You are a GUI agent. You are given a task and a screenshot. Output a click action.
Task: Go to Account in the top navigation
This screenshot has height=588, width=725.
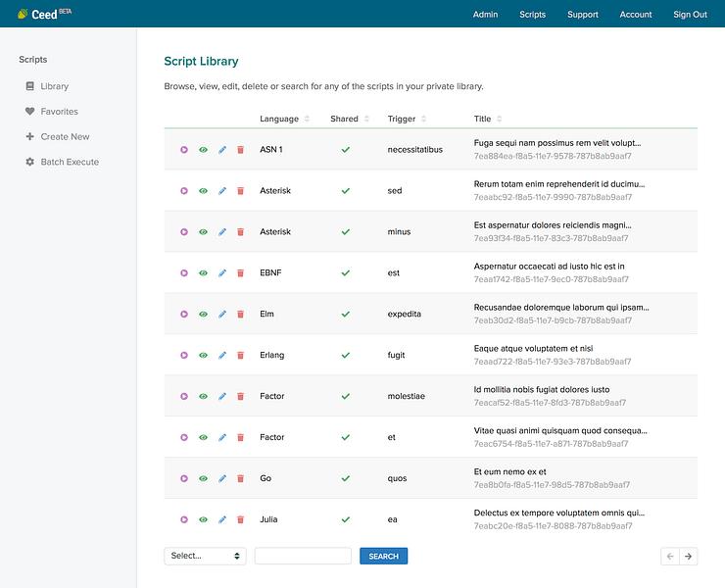tap(635, 15)
